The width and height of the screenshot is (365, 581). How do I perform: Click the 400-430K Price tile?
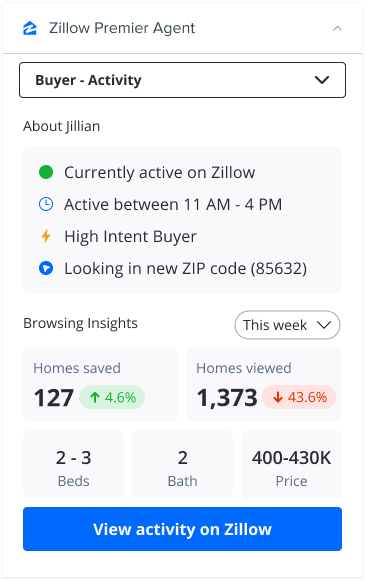pyautogui.click(x=291, y=465)
